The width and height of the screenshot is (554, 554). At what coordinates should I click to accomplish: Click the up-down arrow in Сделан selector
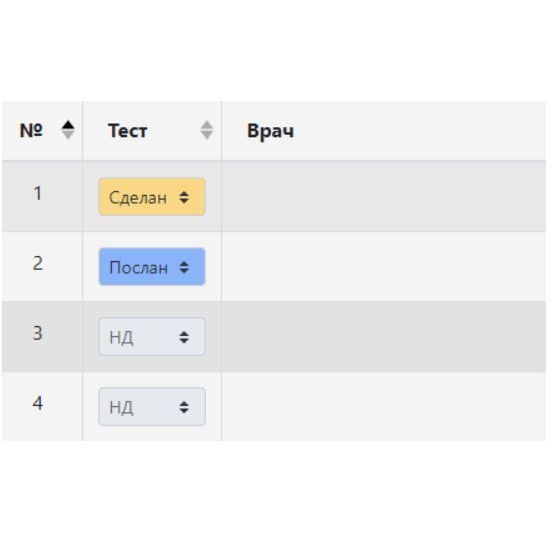pyautogui.click(x=184, y=197)
